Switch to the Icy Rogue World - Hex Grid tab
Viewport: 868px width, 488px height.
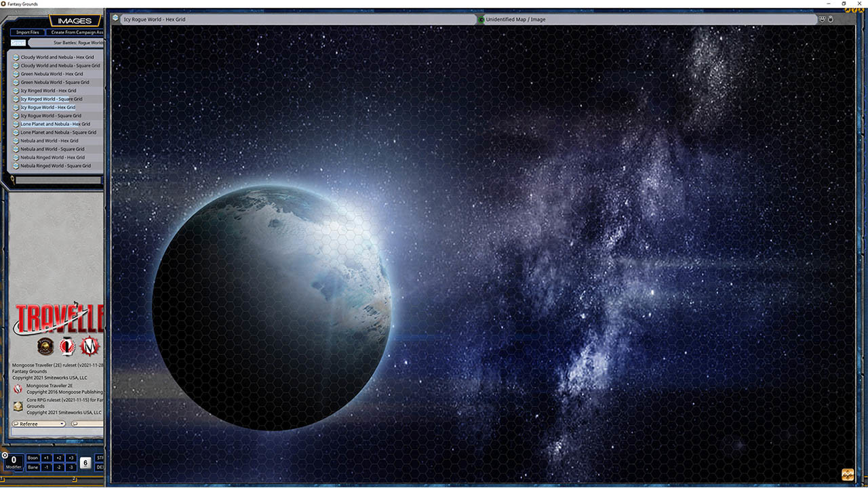click(156, 20)
